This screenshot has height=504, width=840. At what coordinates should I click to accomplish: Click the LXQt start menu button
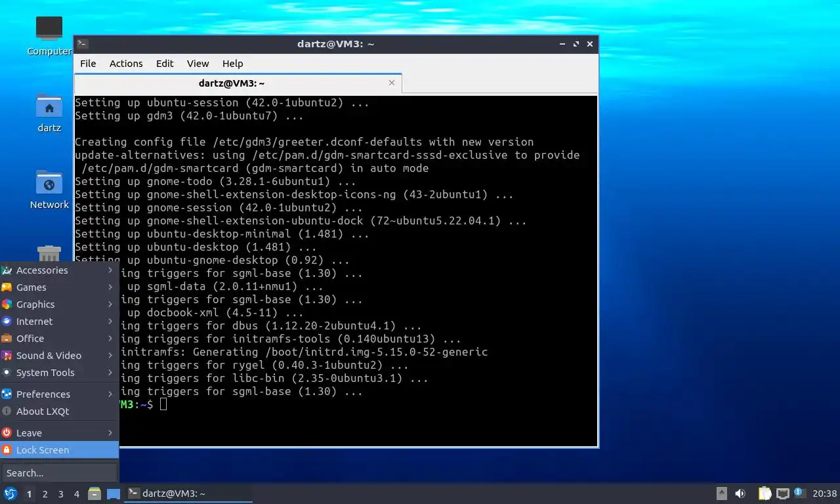(x=10, y=493)
